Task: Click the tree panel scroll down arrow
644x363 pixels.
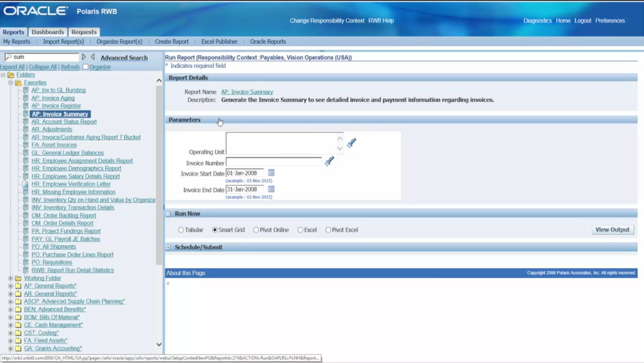Action: (x=159, y=344)
